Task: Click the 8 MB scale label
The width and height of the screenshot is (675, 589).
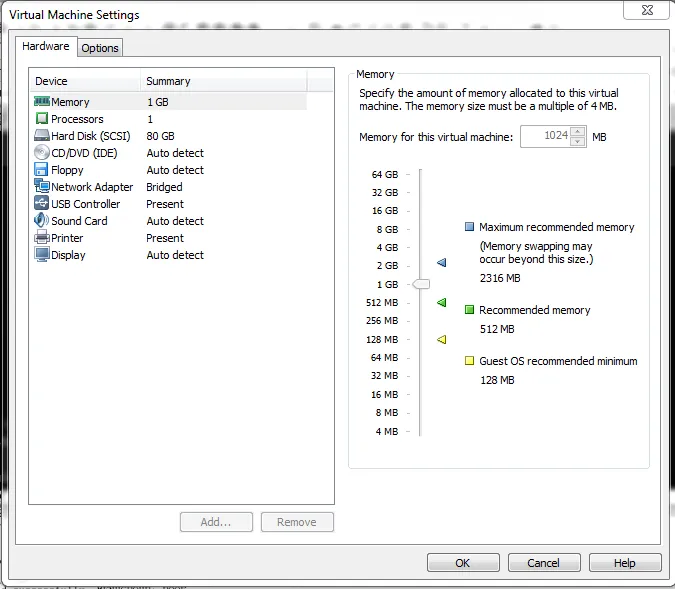Action: (387, 412)
